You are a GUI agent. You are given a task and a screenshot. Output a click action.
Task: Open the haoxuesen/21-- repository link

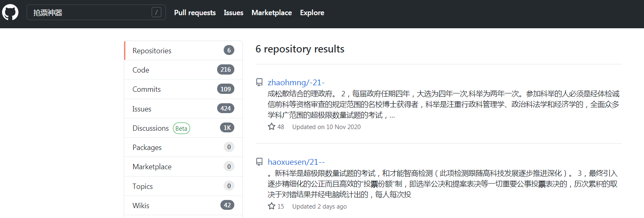(x=296, y=162)
